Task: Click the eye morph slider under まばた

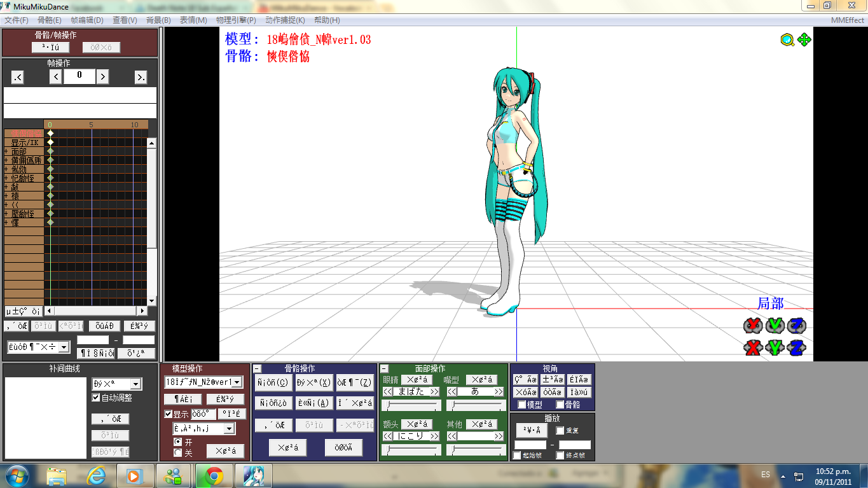Action: [411, 406]
